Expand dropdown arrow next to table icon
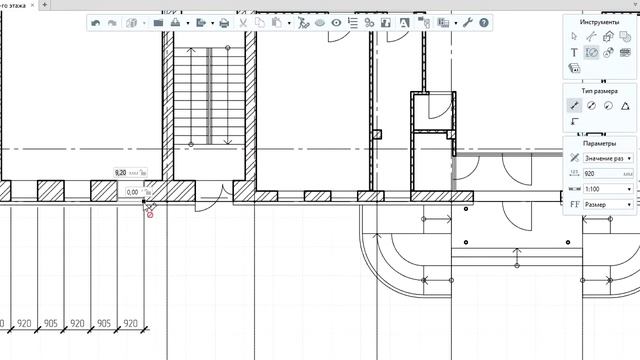 pyautogui.click(x=456, y=23)
